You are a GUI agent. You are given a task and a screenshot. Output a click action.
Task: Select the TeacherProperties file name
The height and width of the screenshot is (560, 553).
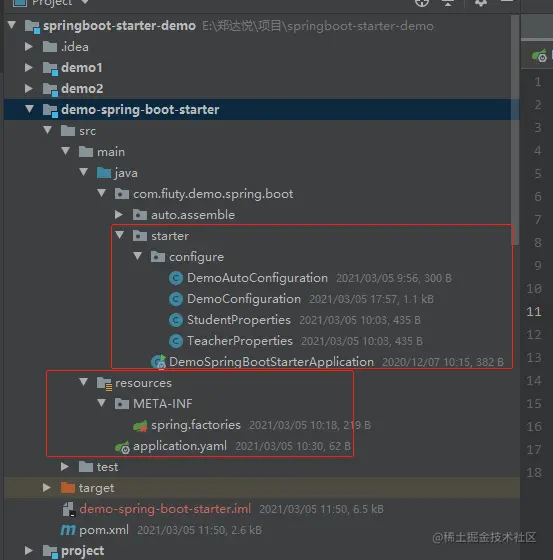[x=240, y=341]
